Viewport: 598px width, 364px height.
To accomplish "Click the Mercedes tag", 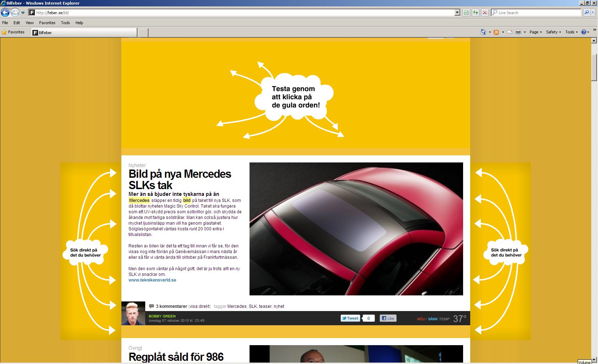I will click(x=237, y=306).
